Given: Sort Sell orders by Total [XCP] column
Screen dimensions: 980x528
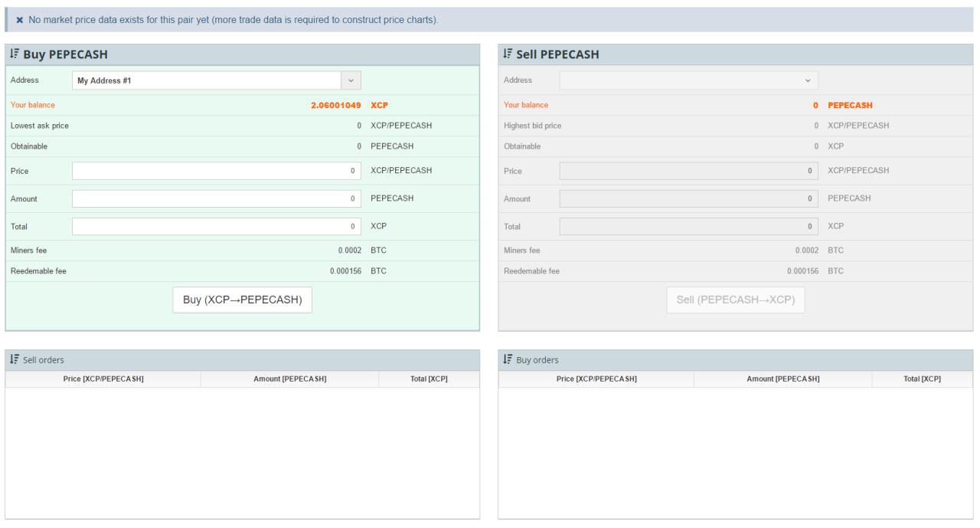Looking at the screenshot, I should pos(430,379).
